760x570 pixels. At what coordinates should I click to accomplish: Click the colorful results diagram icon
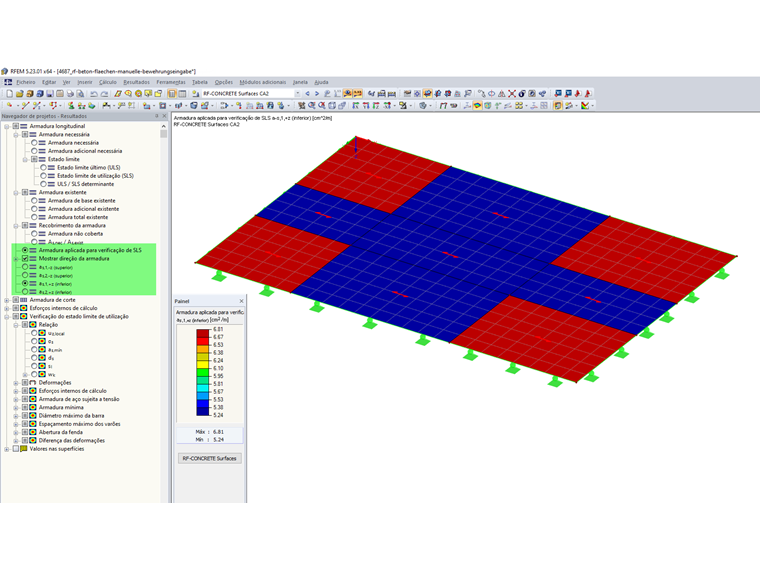[x=585, y=105]
